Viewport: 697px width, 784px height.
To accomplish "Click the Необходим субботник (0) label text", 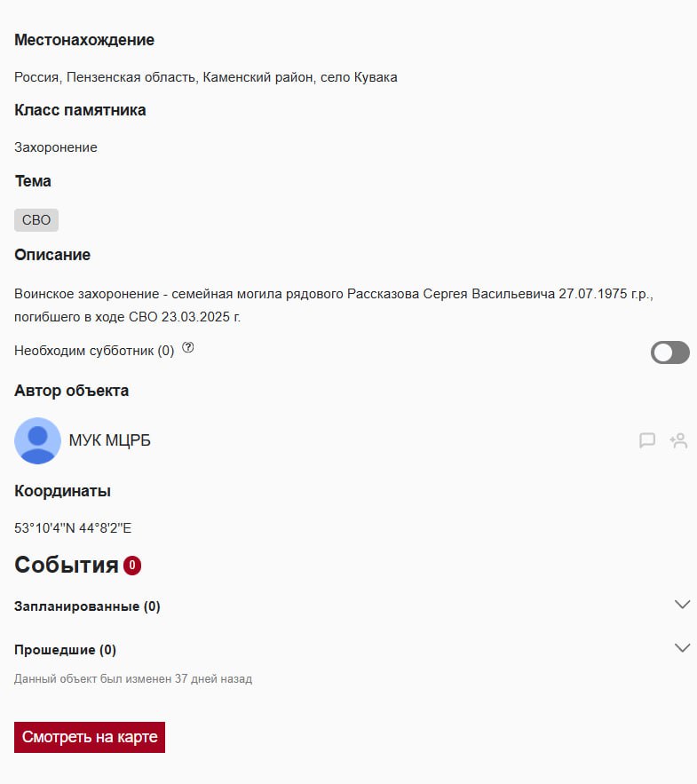I will 94,351.
